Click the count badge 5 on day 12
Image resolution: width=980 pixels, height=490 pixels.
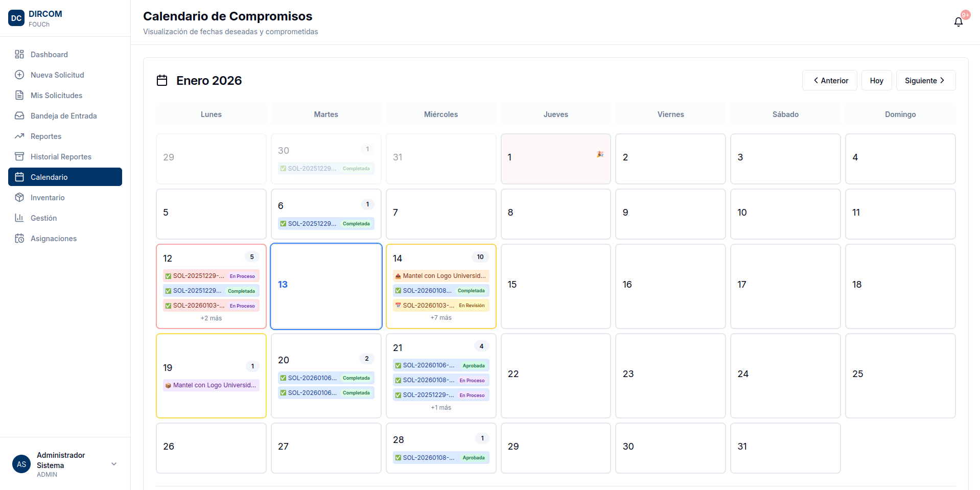252,257
